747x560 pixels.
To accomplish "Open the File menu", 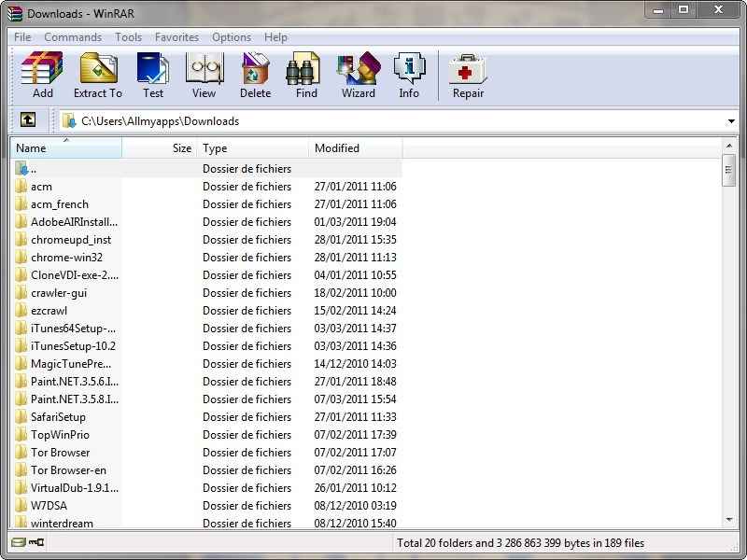I will point(22,37).
